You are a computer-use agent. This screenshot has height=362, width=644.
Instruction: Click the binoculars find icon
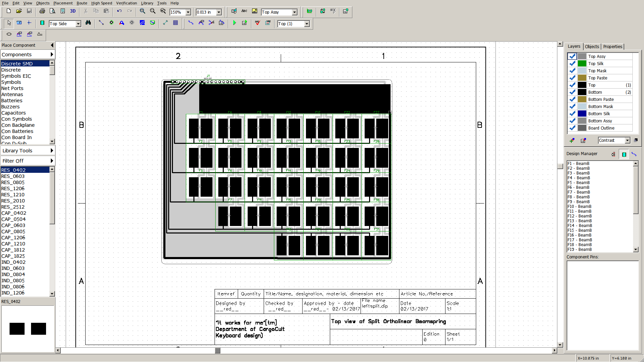[88, 23]
